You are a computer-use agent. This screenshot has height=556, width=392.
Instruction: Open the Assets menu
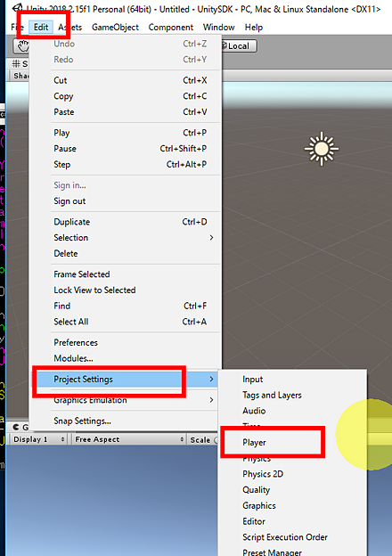tap(70, 28)
